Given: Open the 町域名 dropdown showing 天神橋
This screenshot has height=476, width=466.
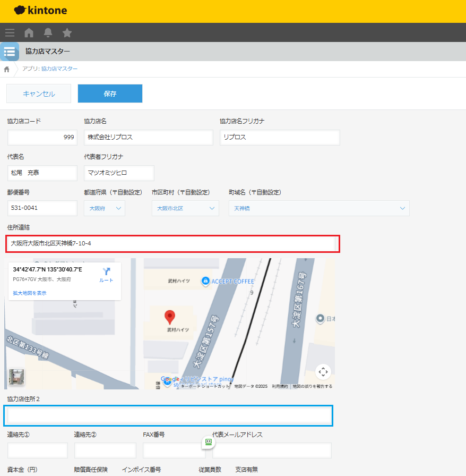Looking at the screenshot, I should (x=319, y=208).
